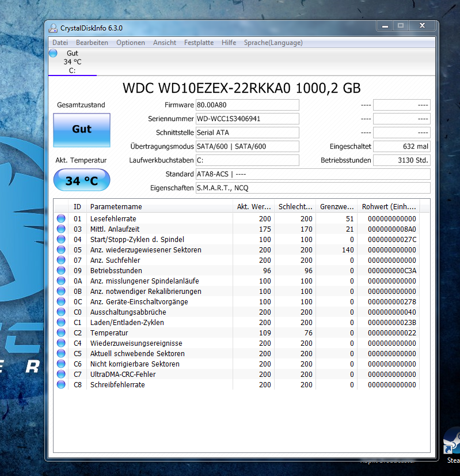
Task: Select the text Laden/Entladen-Zyklen
Action: [127, 322]
